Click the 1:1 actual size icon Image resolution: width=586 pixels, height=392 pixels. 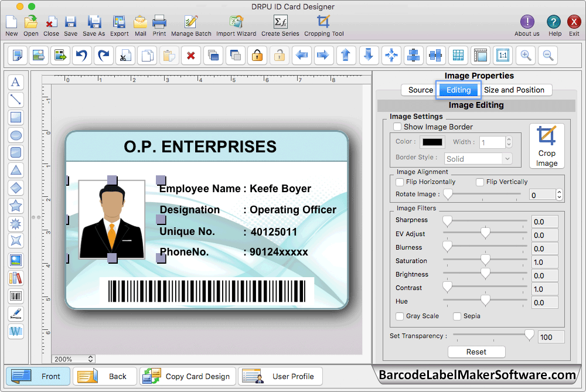(x=503, y=56)
